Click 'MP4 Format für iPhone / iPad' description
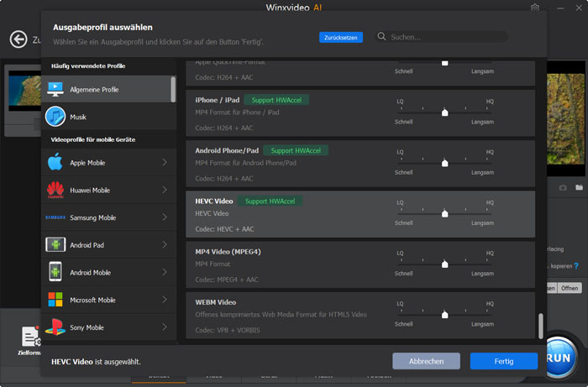Screen dimensions: 588x387 click(237, 112)
